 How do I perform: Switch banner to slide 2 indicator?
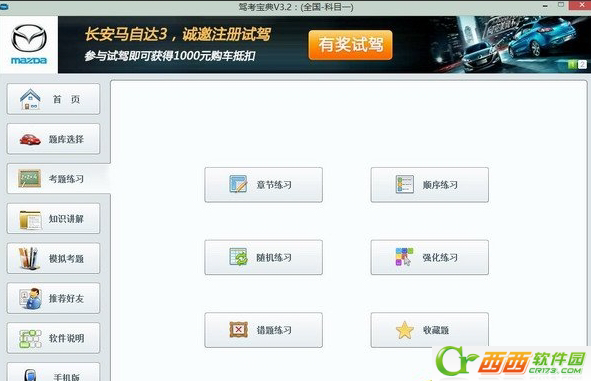pyautogui.click(x=582, y=64)
